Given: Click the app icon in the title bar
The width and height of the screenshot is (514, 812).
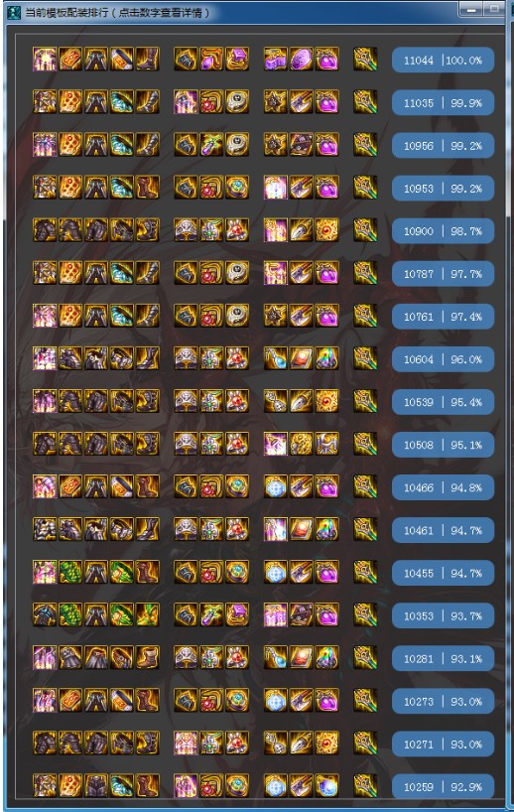Looking at the screenshot, I should pos(14,11).
